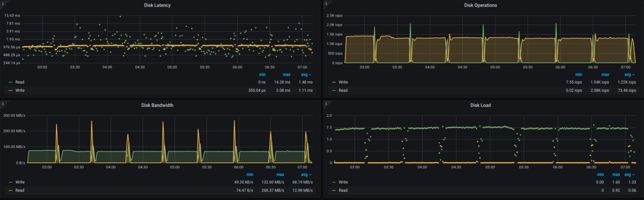
Task: Toggle Write series in Disk Load legend
Action: pyautogui.click(x=344, y=182)
